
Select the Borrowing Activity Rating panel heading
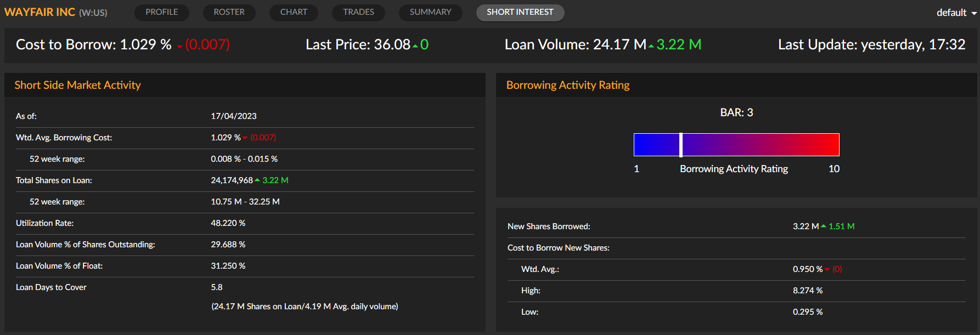pos(568,85)
